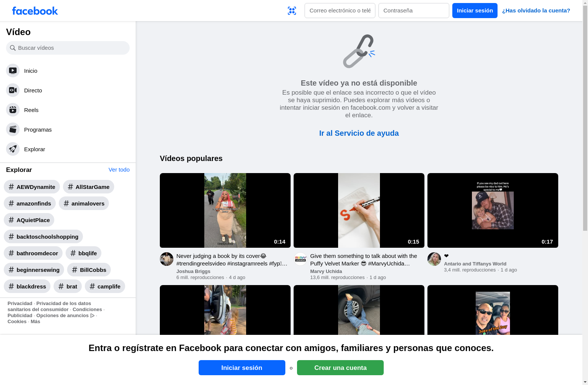The width and height of the screenshot is (588, 385).
Task: Click the Facebook logo
Action: 35,11
